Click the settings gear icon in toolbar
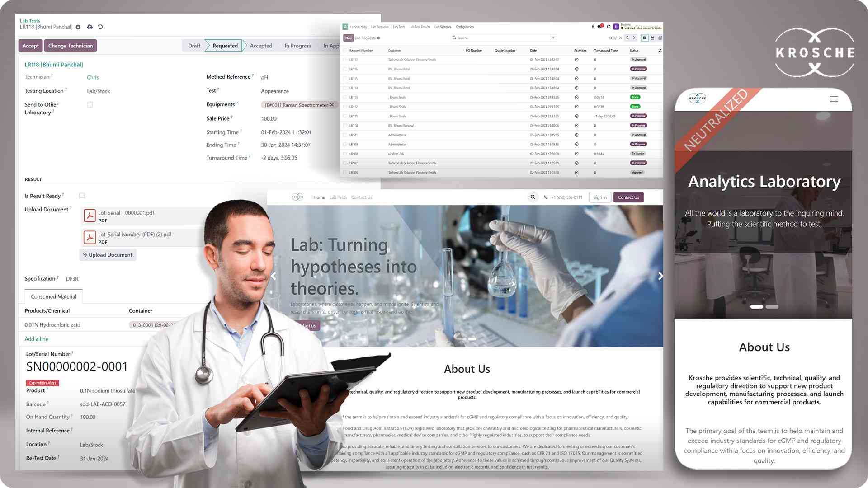Image resolution: width=868 pixels, height=488 pixels. tap(78, 28)
